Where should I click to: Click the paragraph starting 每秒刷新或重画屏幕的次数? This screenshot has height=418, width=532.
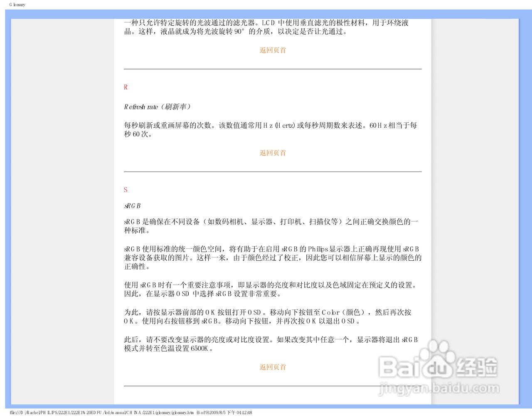pyautogui.click(x=271, y=130)
